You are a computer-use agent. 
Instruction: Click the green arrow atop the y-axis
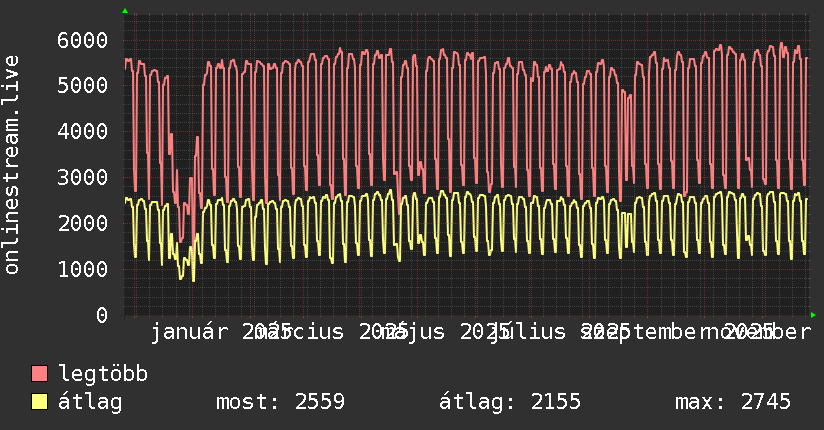[125, 11]
